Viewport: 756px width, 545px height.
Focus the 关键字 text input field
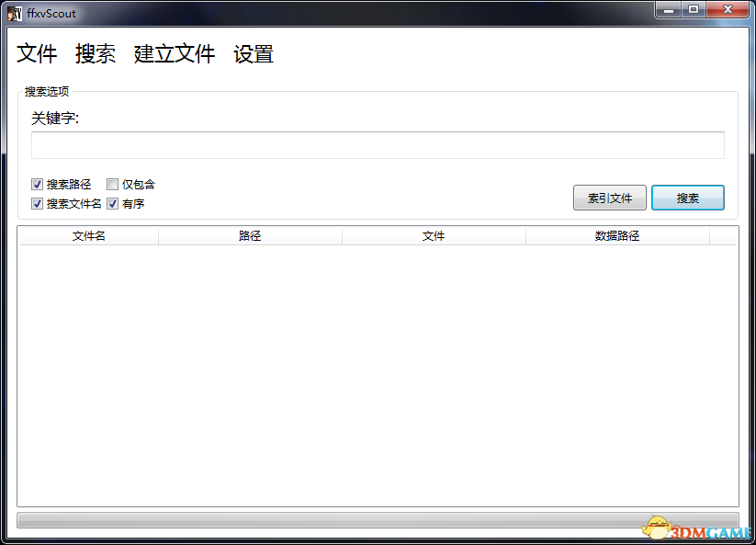coord(378,145)
